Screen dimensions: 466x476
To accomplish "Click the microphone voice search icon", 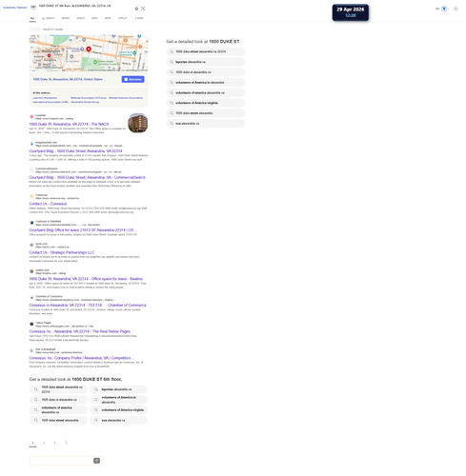I will pos(136,9).
